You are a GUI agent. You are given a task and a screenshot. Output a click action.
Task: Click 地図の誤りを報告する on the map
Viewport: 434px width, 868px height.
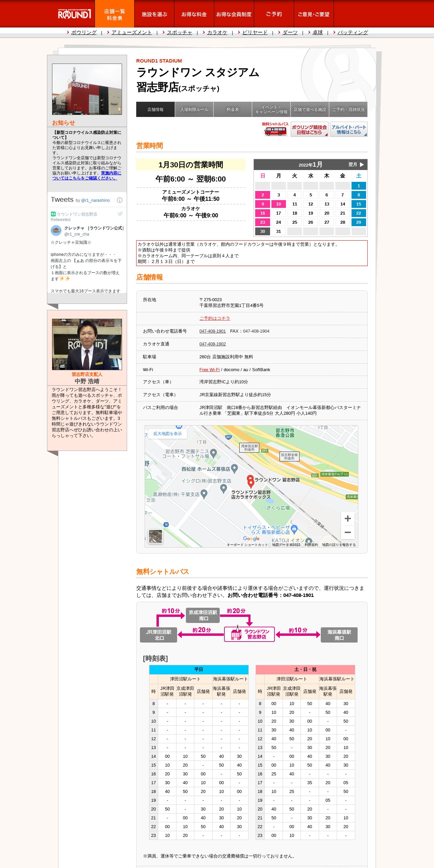pos(339,545)
